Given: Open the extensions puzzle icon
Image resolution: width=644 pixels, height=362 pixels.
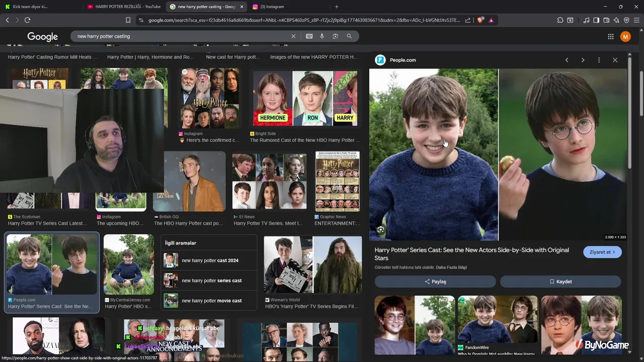Looking at the screenshot, I should (560, 20).
